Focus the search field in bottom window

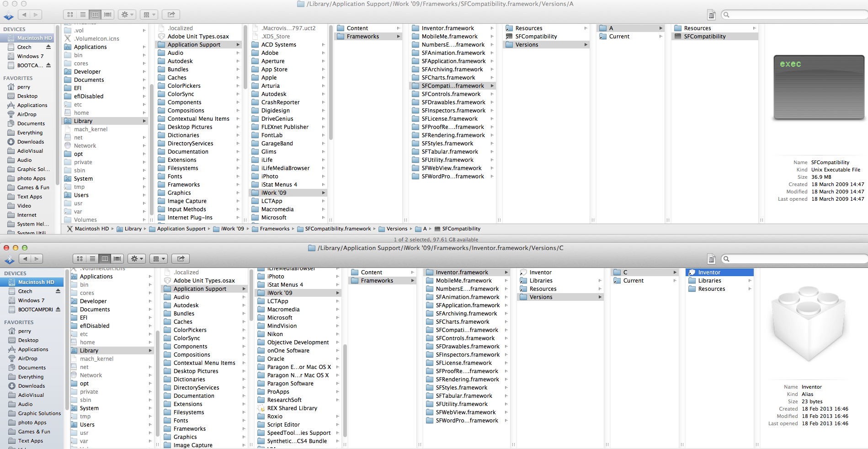coord(794,259)
